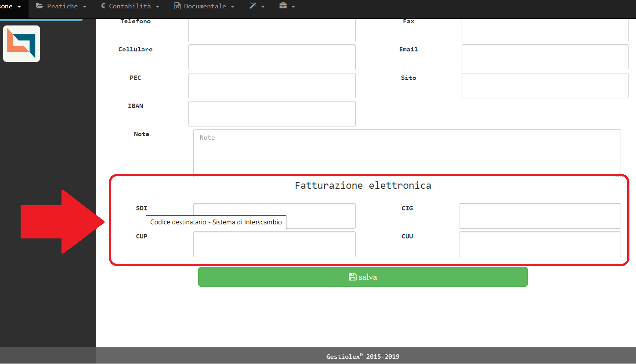Screen dimensions: 636x364
Task: Open the Contabilità menu
Action: pos(130,6)
